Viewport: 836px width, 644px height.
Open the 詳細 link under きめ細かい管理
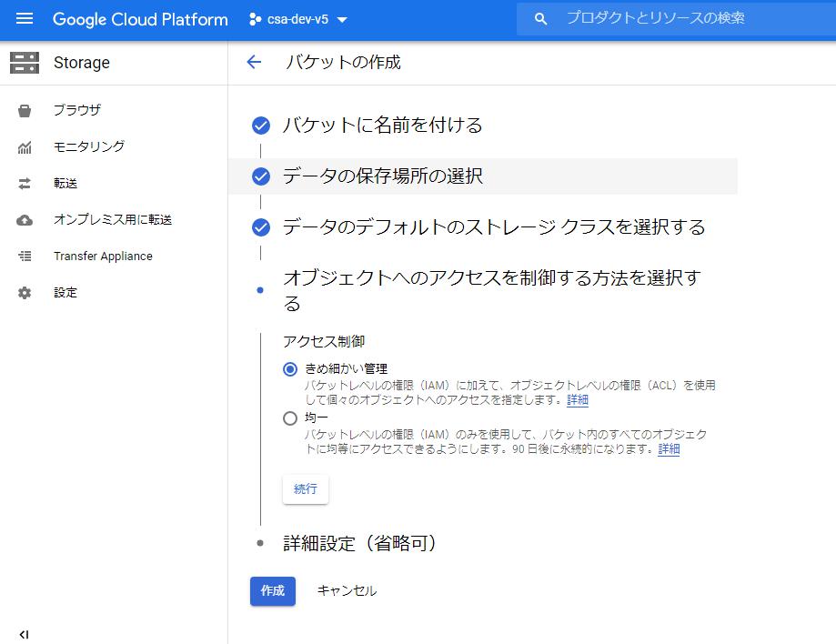click(x=577, y=399)
